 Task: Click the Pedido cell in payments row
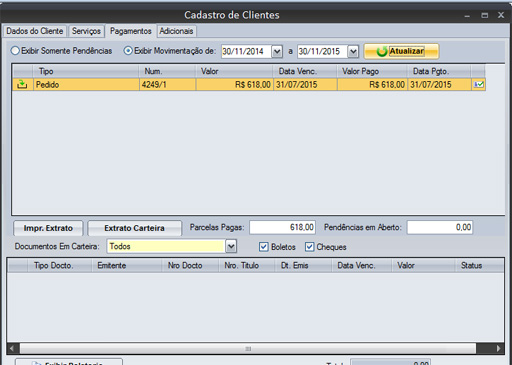(86, 85)
